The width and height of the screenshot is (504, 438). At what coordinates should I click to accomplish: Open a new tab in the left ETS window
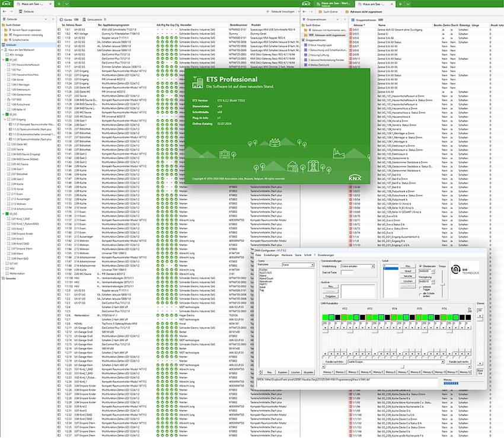59,4
